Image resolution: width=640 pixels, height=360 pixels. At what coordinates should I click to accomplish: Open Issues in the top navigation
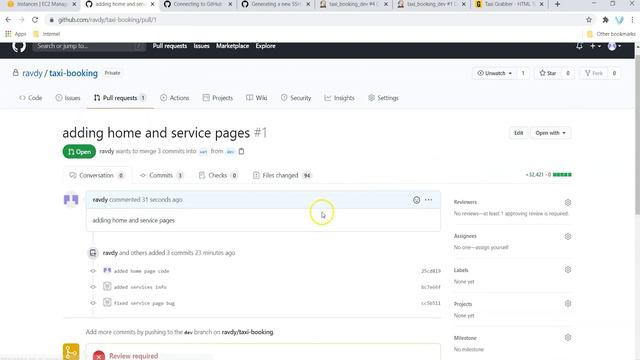pos(201,46)
